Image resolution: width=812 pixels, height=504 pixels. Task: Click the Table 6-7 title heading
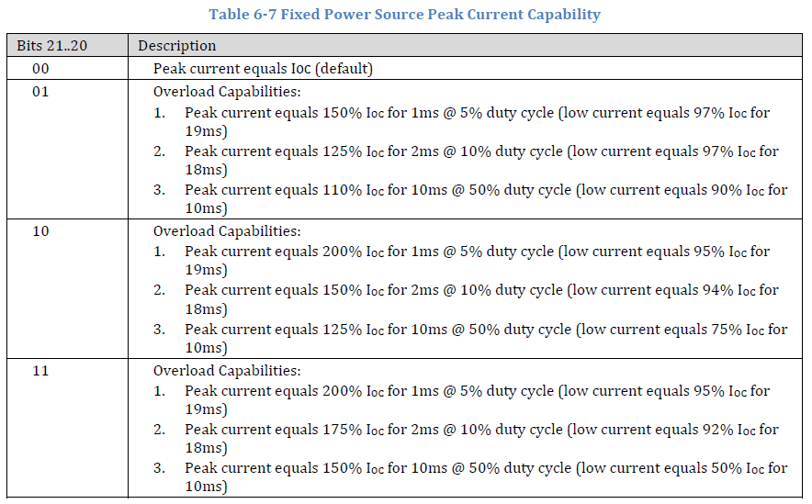pyautogui.click(x=404, y=14)
